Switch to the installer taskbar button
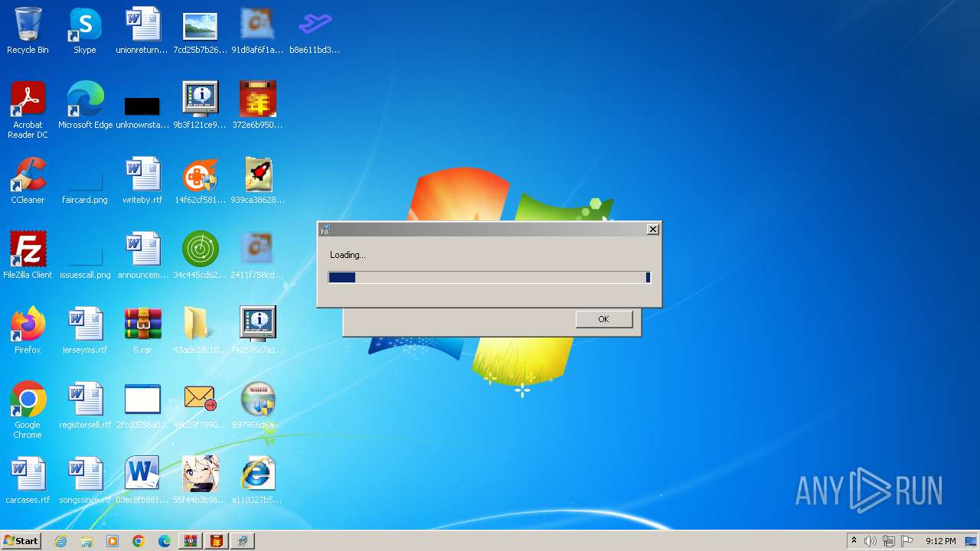Screen dimensions: 980x551 [x=243, y=541]
